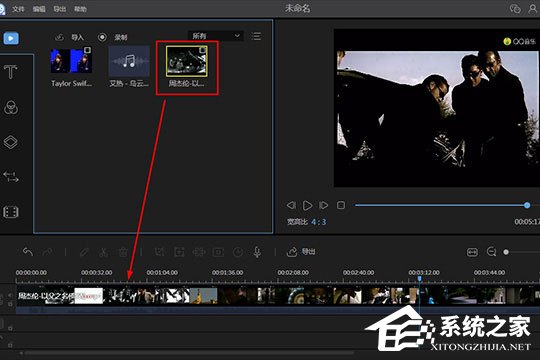Viewport: 540px width, 360px height.
Task: Click the 00:01:04.00 mark on timeline ruler
Action: tap(162, 272)
